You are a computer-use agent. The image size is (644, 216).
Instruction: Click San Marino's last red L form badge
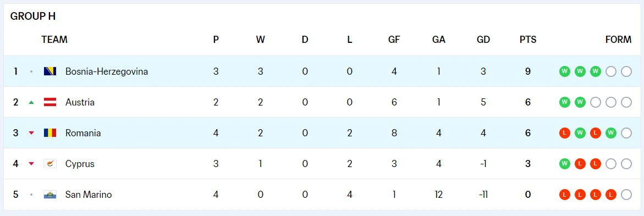tap(611, 195)
